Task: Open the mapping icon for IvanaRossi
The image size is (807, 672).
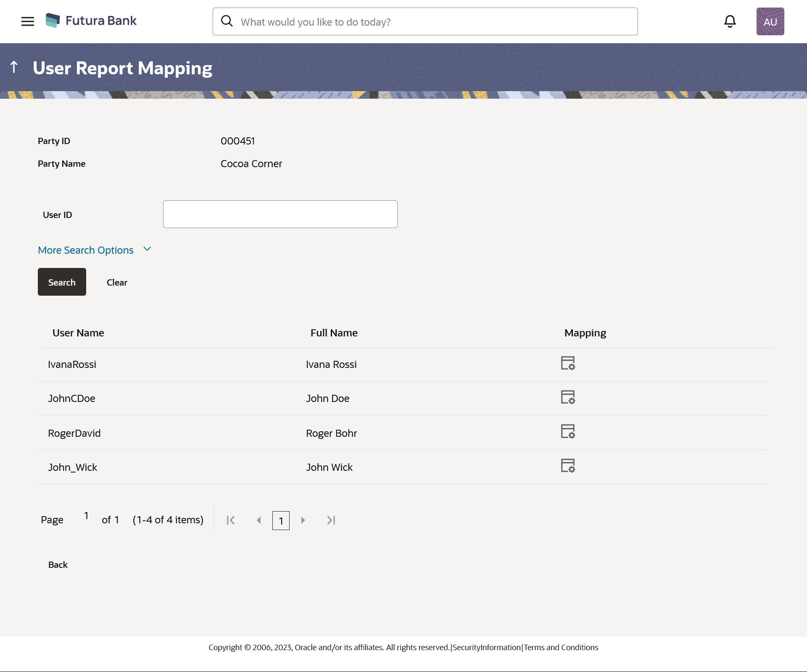Action: pyautogui.click(x=567, y=363)
